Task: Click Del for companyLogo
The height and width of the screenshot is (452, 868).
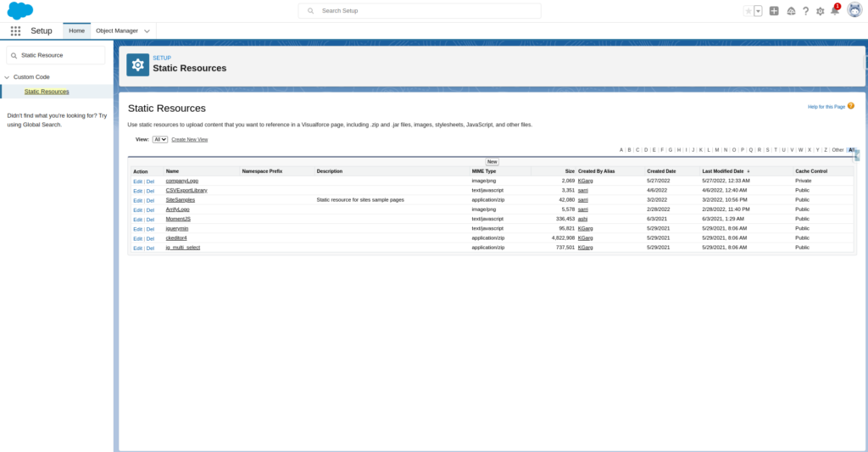Action: point(150,181)
